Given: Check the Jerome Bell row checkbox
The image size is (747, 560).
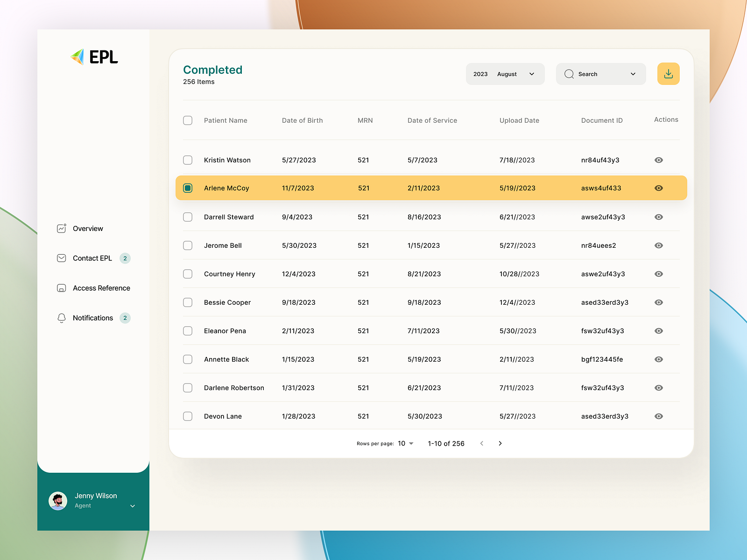Looking at the screenshot, I should pyautogui.click(x=188, y=245).
